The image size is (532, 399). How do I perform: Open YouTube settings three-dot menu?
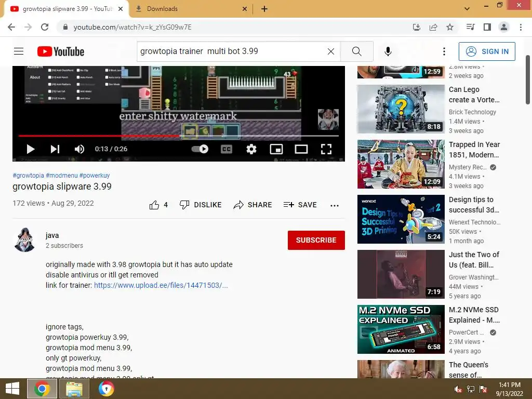pyautogui.click(x=444, y=51)
